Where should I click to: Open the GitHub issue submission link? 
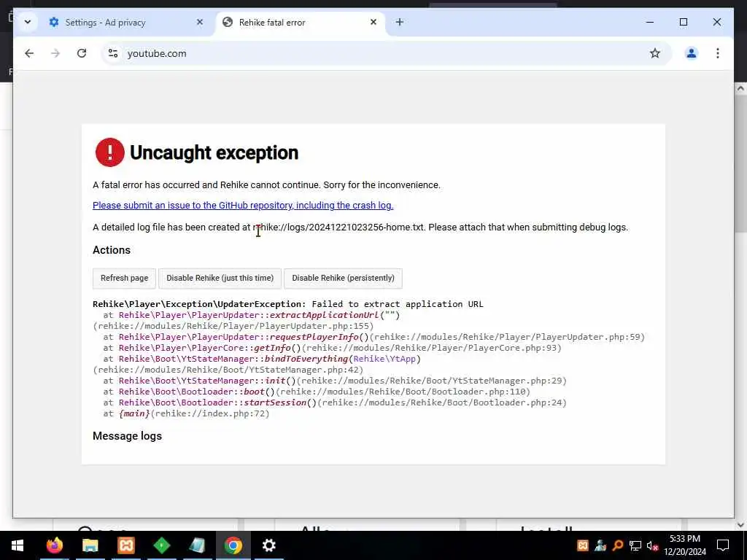(x=243, y=205)
